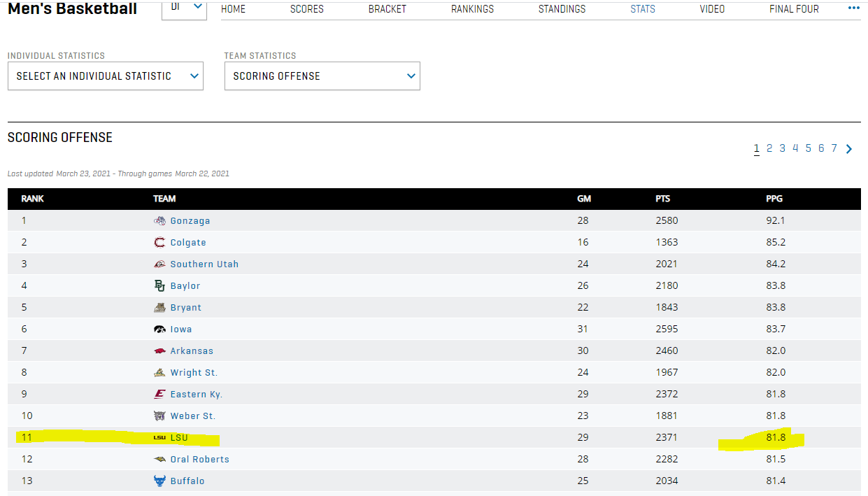Open the Iowa team link
The height and width of the screenshot is (496, 868).
(181, 330)
